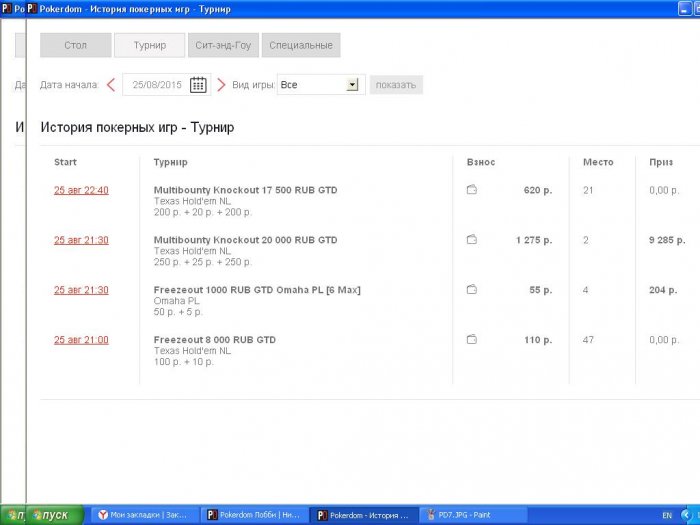Screen dimensions: 700x525
Task: Click the Турнир column header
Action: coord(171,162)
